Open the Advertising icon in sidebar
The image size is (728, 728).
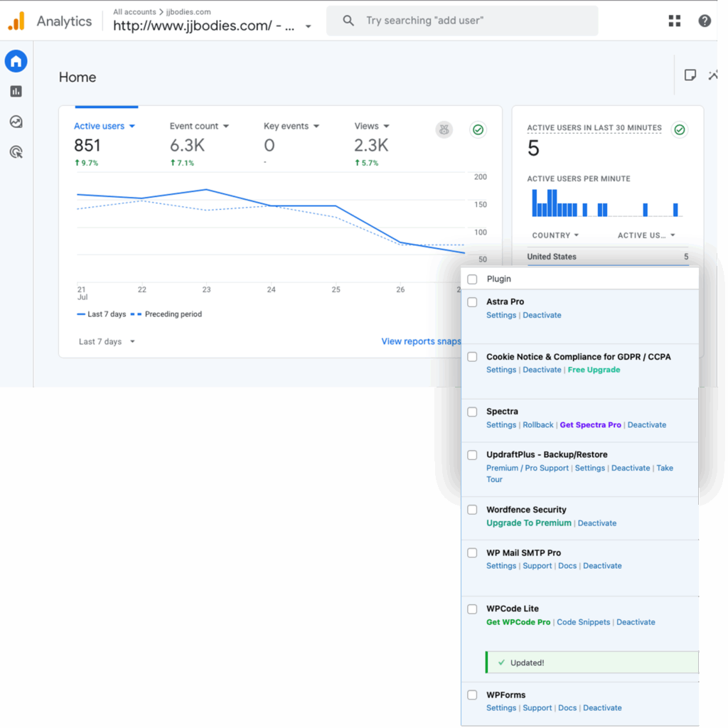point(16,151)
